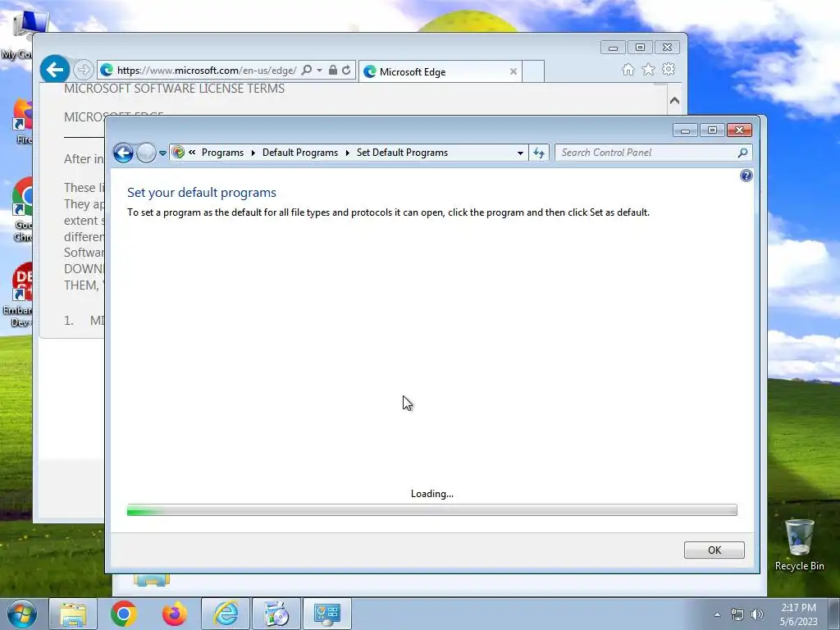Switch to Internet Explorer on the taskbar
The image size is (840, 630).
coord(226,614)
